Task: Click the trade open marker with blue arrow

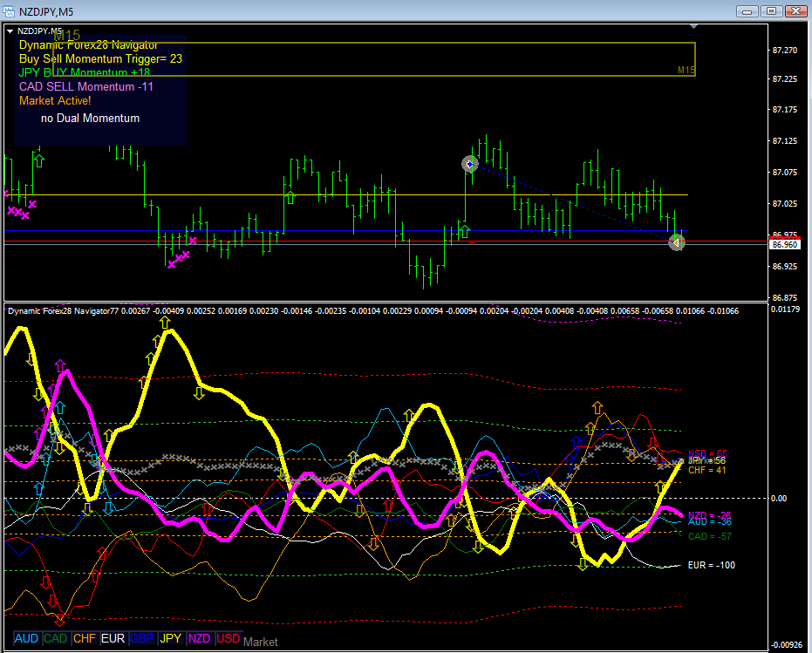Action: 470,164
